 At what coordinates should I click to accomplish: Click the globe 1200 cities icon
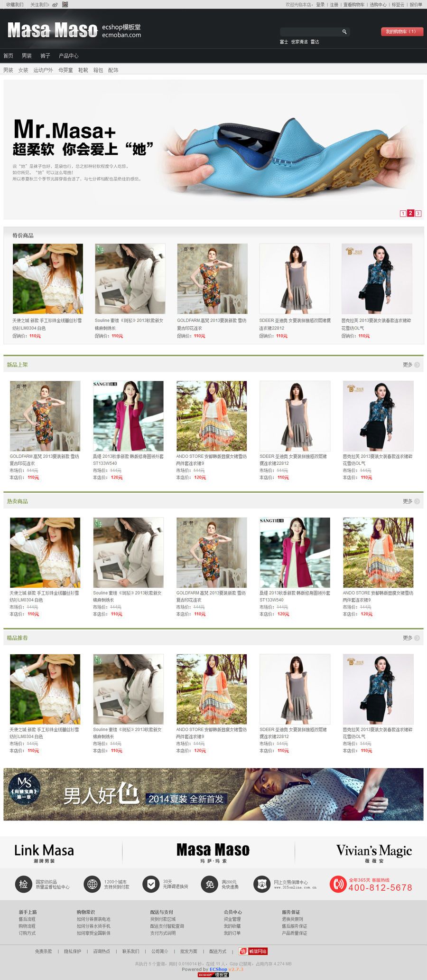(92, 884)
